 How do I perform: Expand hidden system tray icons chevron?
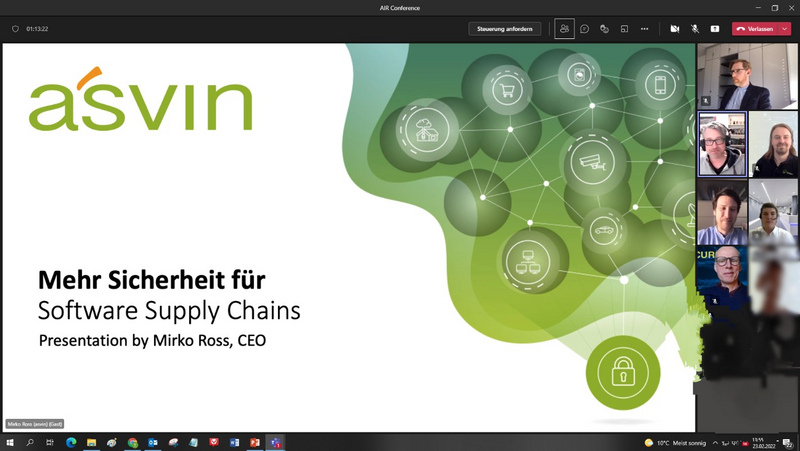(715, 443)
